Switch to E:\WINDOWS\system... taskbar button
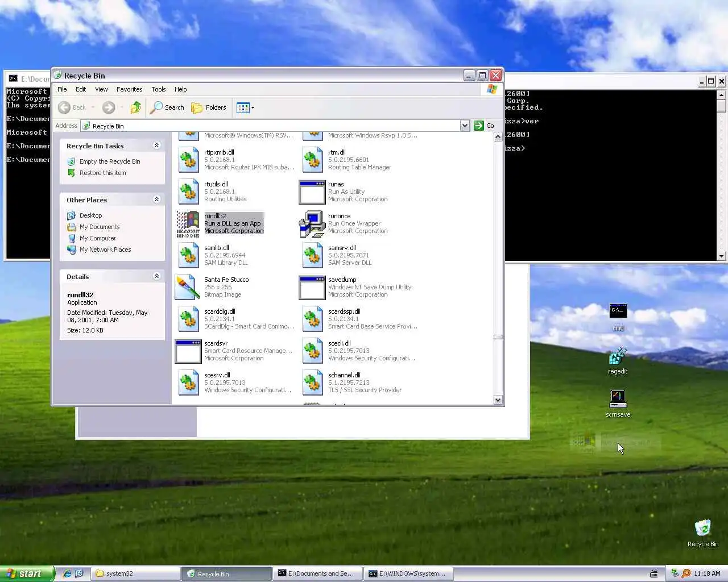This screenshot has height=582, width=728. coord(409,573)
